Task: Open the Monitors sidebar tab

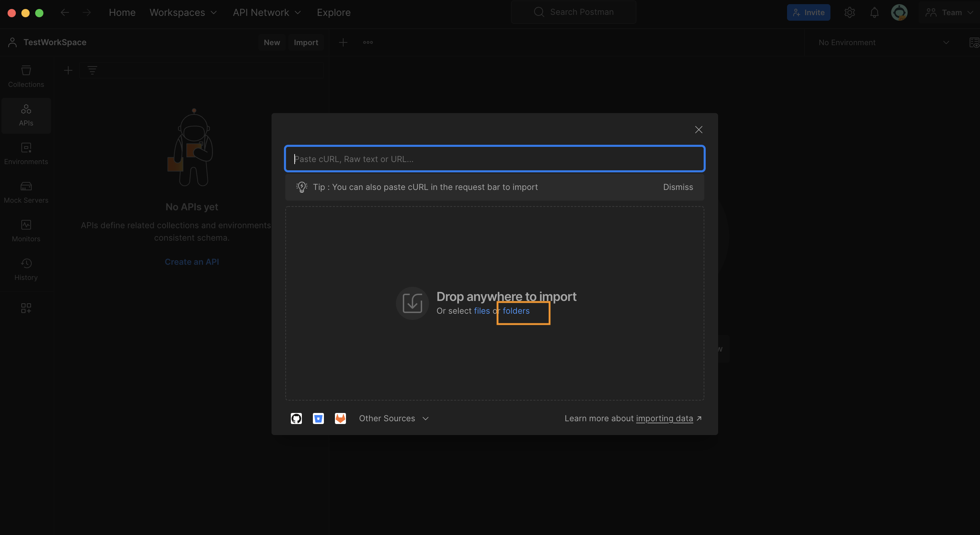Action: click(26, 231)
